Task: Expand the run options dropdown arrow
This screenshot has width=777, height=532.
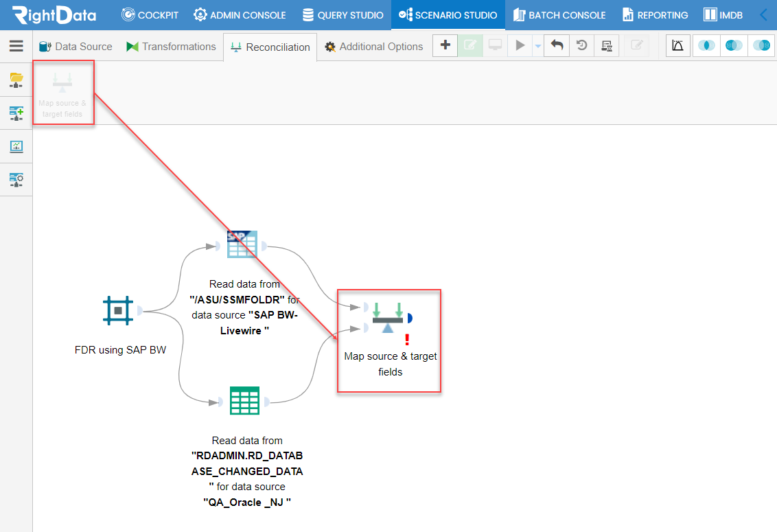Action: 537,46
